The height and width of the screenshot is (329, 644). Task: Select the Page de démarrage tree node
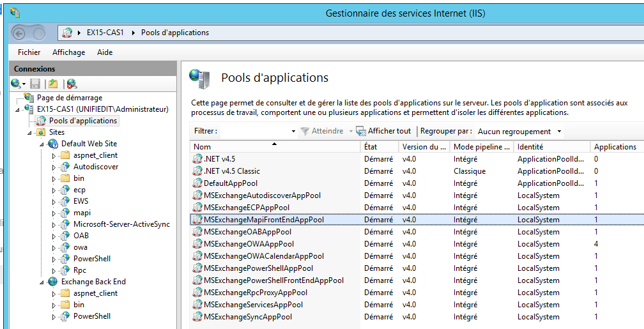[69, 98]
